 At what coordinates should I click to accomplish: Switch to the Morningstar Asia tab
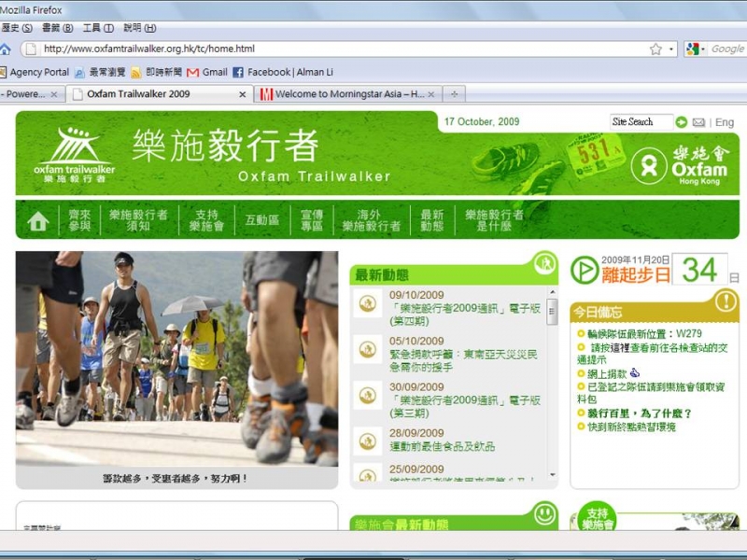(x=343, y=94)
